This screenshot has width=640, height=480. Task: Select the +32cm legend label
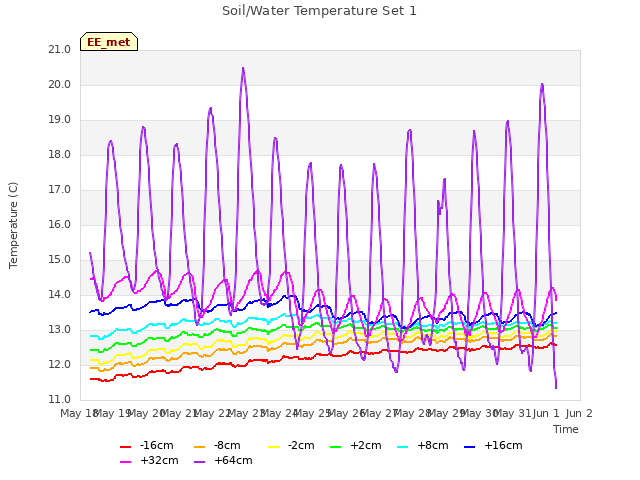click(x=159, y=460)
